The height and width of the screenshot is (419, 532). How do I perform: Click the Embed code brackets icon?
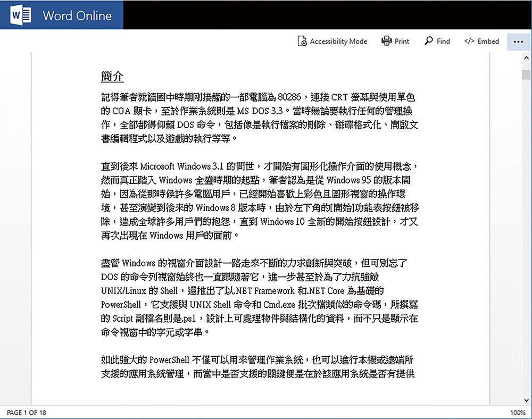[x=469, y=41]
